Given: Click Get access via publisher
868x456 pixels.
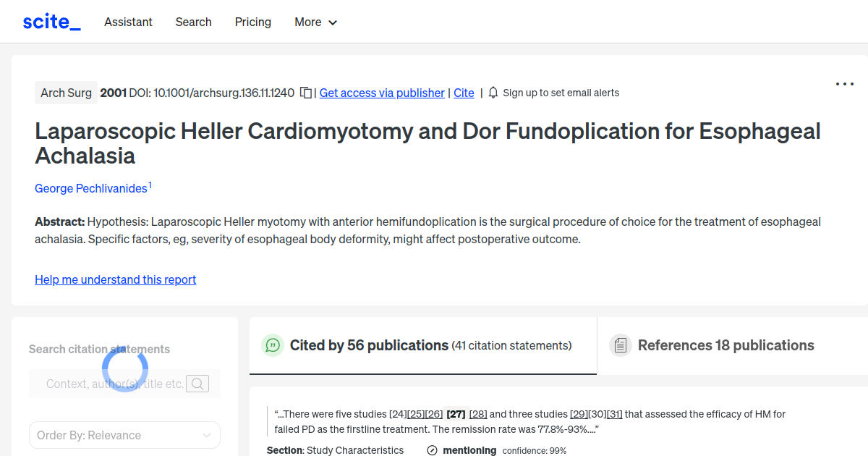Looking at the screenshot, I should 381,93.
